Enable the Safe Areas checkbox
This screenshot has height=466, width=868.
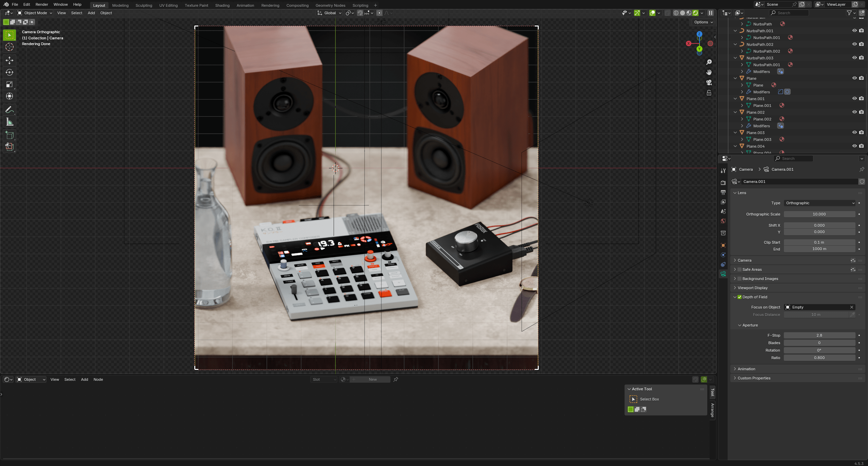pos(739,269)
